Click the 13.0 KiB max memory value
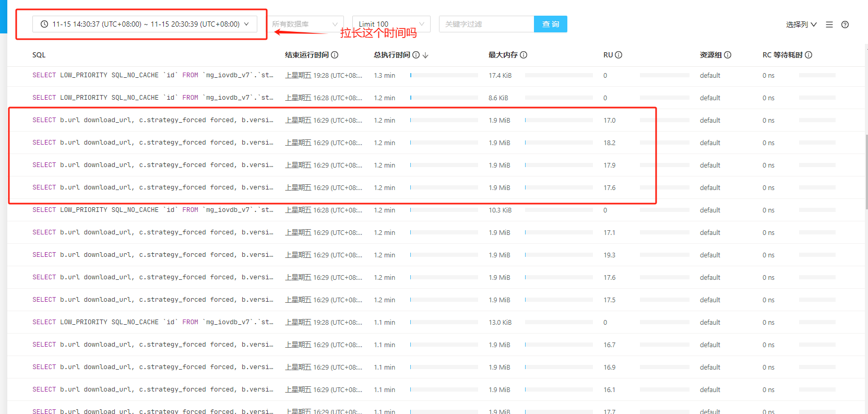This screenshot has width=868, height=414. 500,322
